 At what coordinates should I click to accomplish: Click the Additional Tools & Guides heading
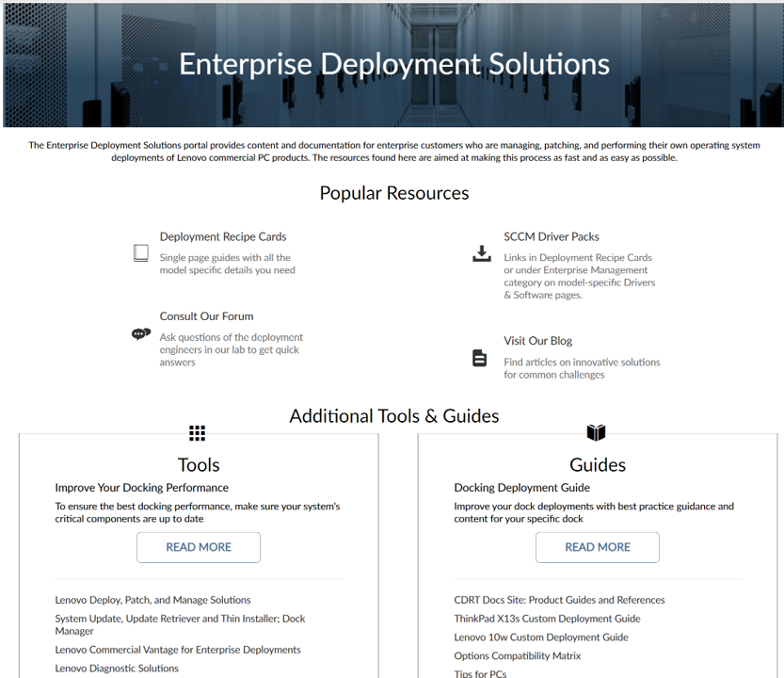coord(394,416)
